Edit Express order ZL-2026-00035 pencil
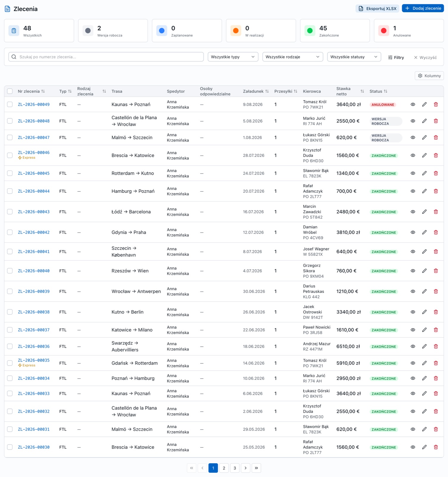 (424, 363)
